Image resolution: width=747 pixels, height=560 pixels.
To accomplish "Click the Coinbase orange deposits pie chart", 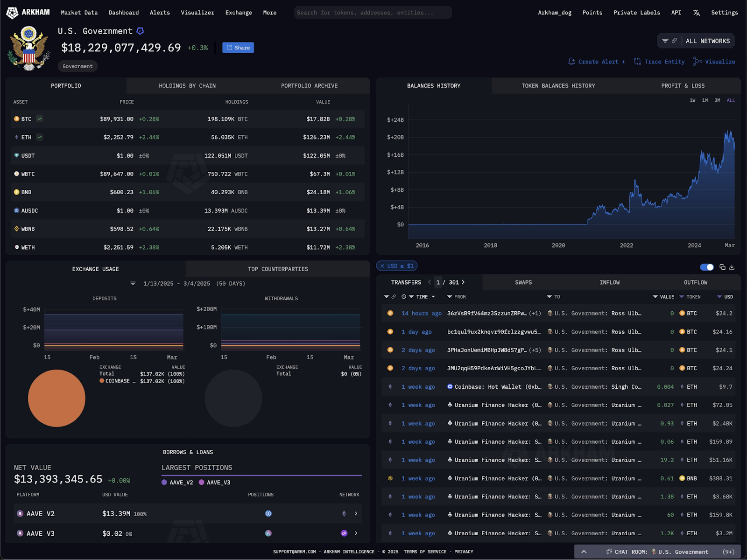I will [x=56, y=398].
